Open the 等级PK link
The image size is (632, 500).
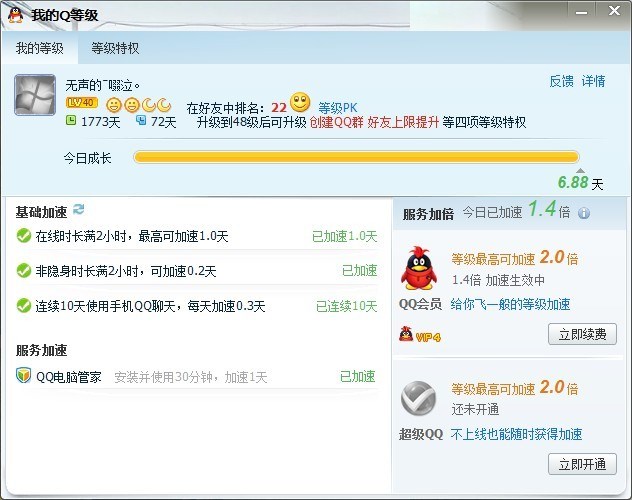pos(338,108)
